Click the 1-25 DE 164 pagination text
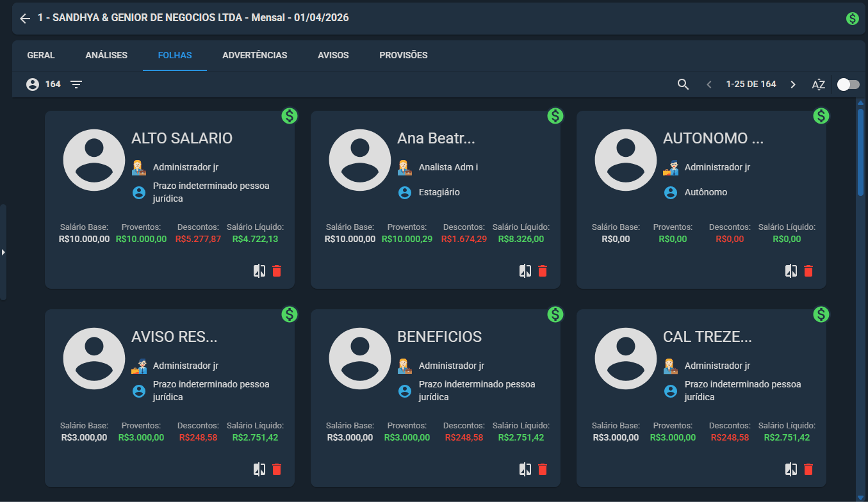868x502 pixels. [x=751, y=85]
